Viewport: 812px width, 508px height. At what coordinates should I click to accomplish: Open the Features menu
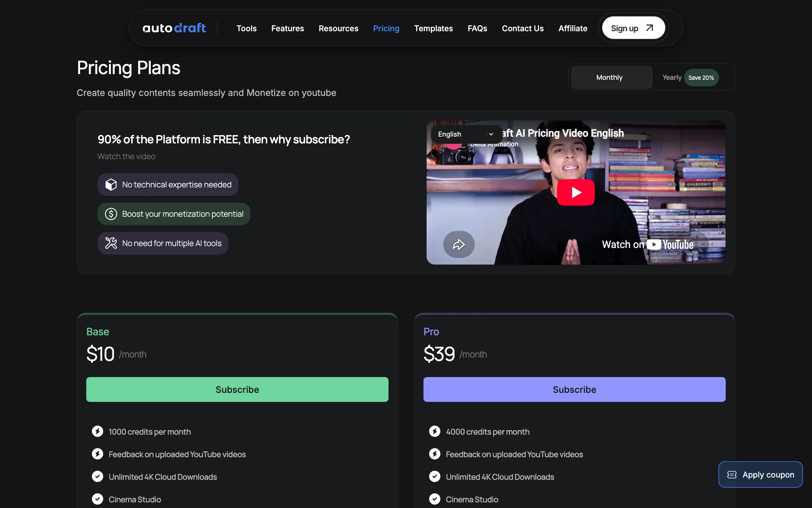(288, 28)
